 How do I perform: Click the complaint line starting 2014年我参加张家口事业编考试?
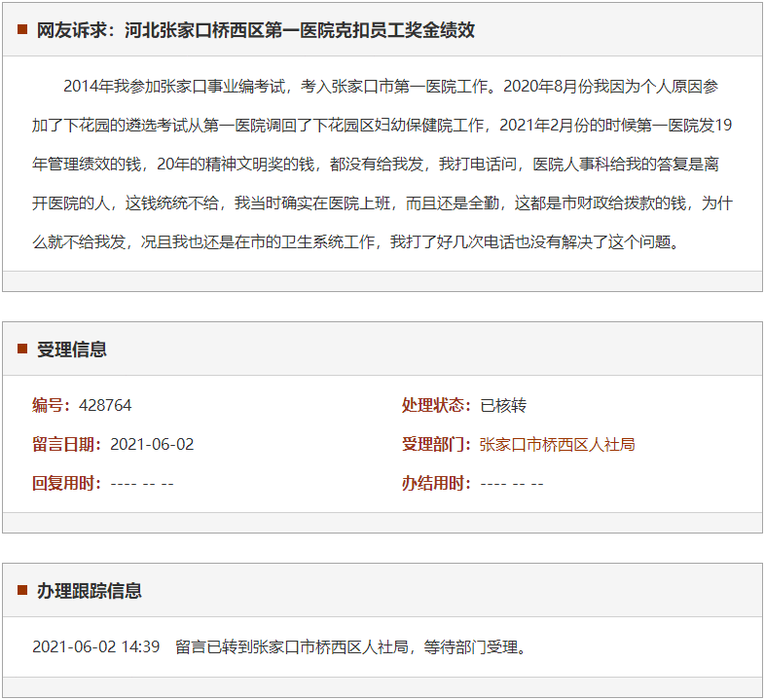[x=391, y=87]
